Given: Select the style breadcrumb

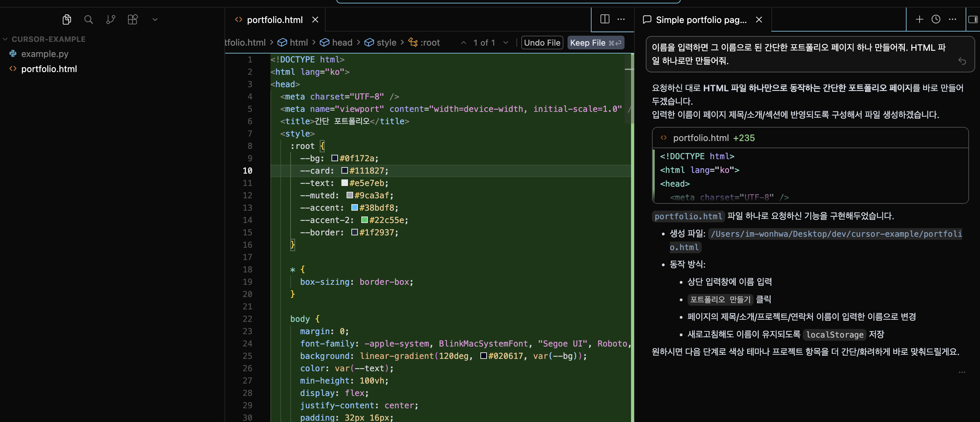Looking at the screenshot, I should click(381, 43).
